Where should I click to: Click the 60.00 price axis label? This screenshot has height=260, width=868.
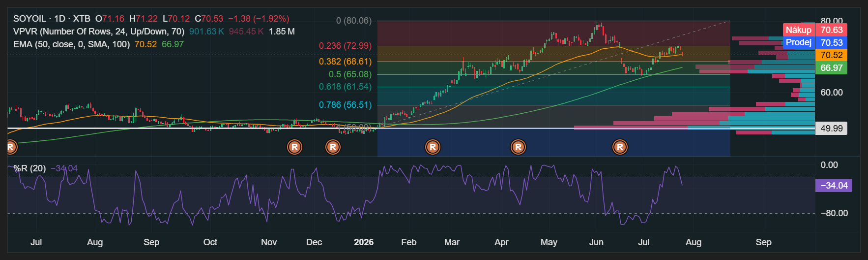pos(832,93)
